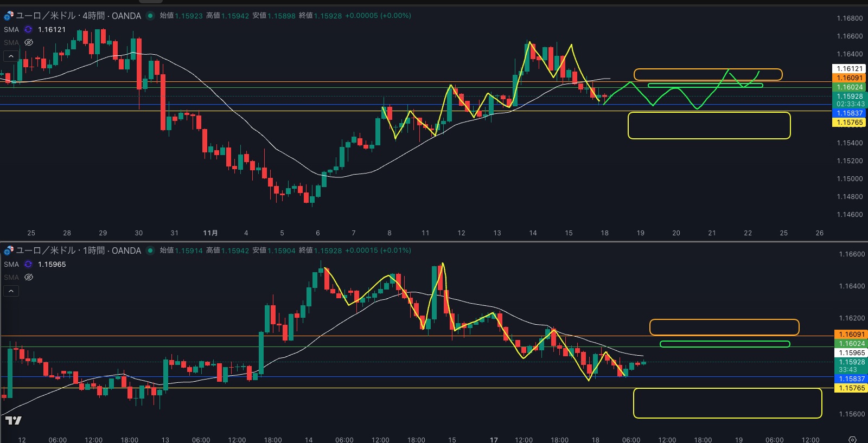Click the SMA refresh icon in 1-hour chart
Screen dimensions: 868x443
28,265
